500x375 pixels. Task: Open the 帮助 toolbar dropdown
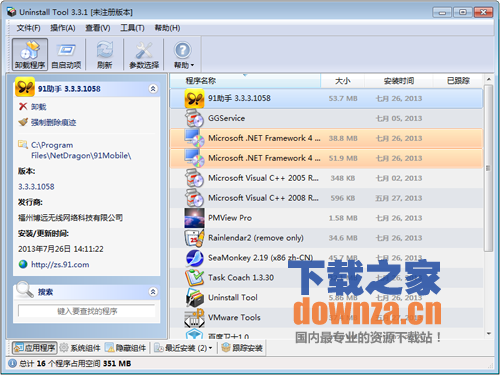(183, 54)
